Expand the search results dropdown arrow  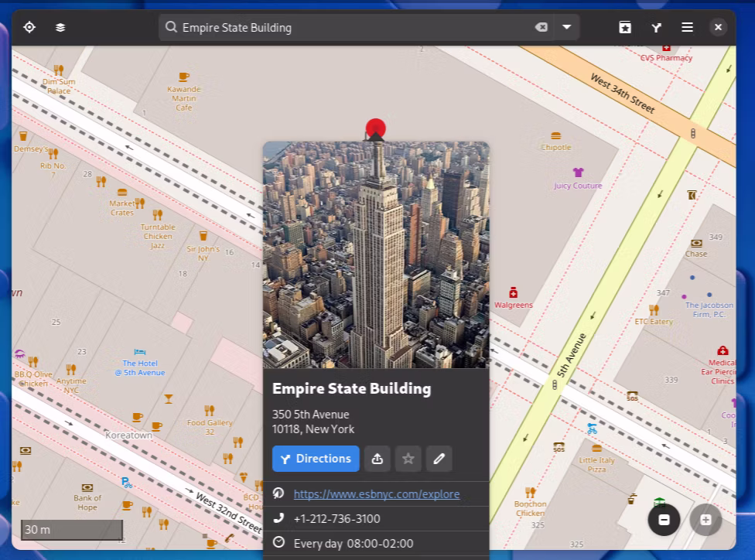566,27
